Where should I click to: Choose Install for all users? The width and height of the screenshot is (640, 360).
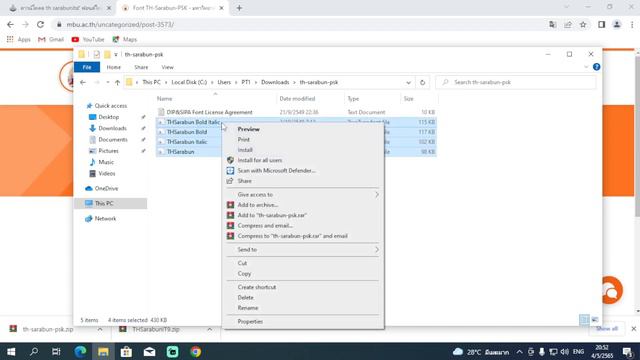pos(260,160)
